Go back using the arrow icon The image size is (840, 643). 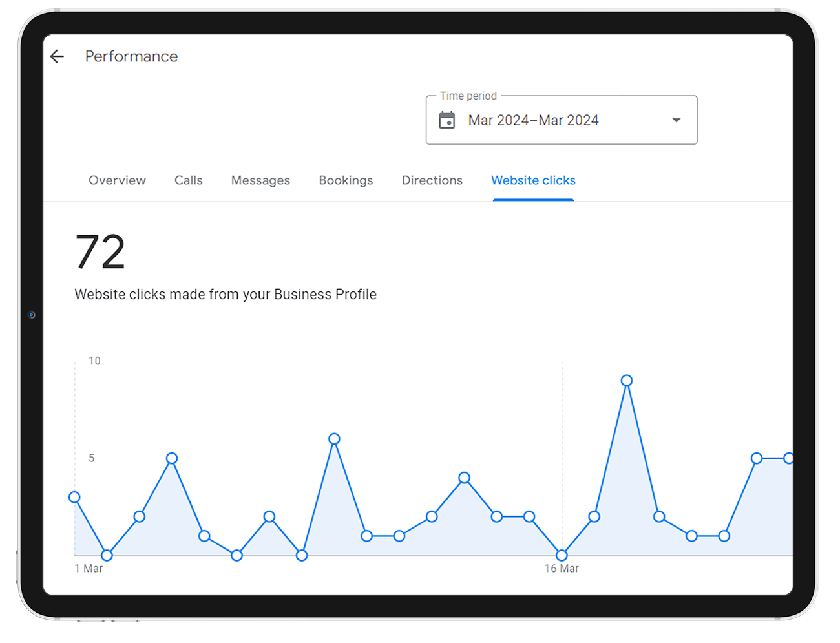point(57,56)
